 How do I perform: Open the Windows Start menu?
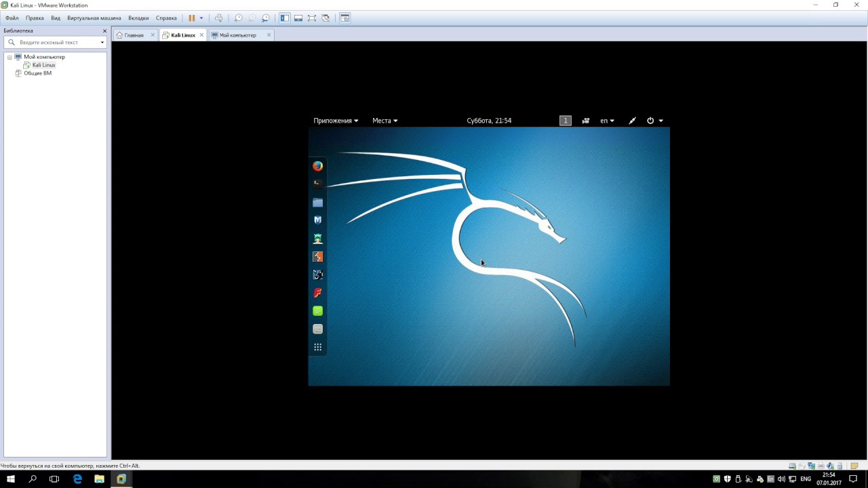tap(11, 479)
